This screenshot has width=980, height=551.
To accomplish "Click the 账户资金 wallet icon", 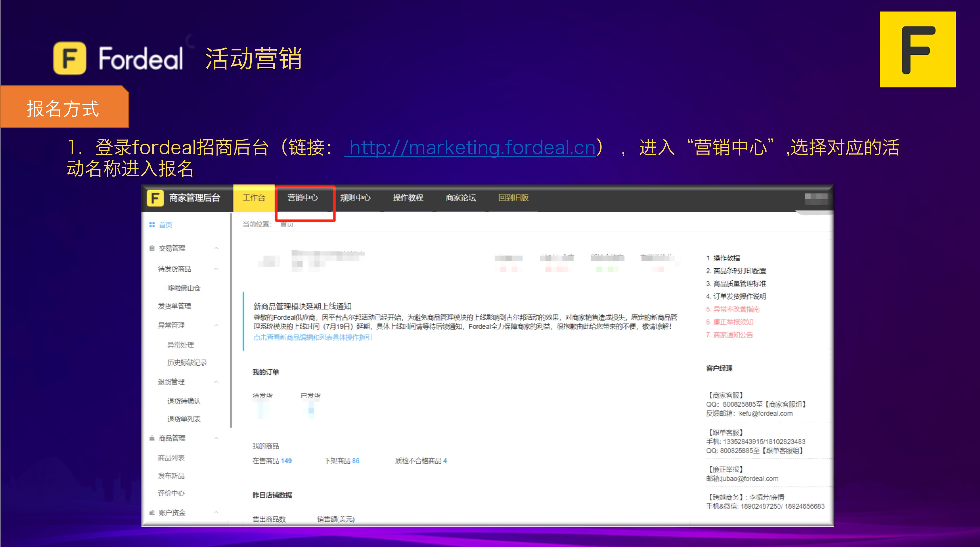I will coord(152,513).
